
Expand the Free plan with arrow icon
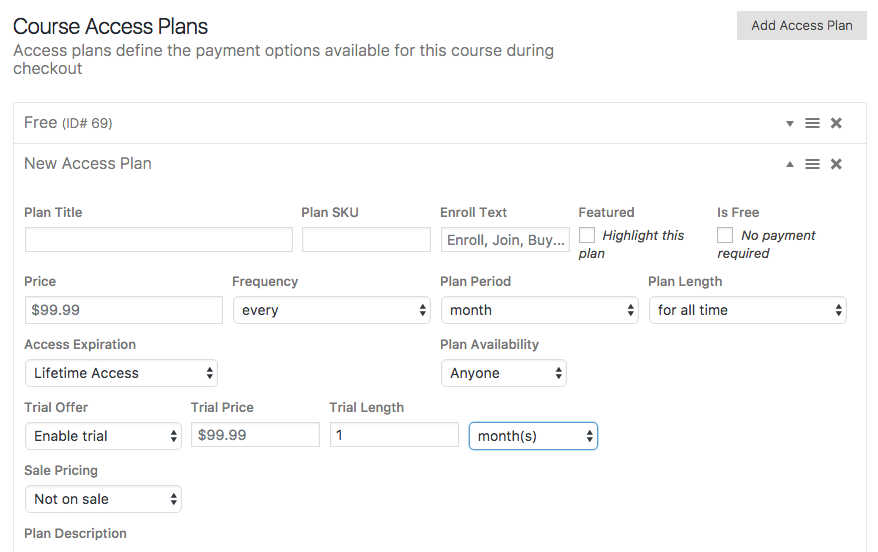click(790, 123)
